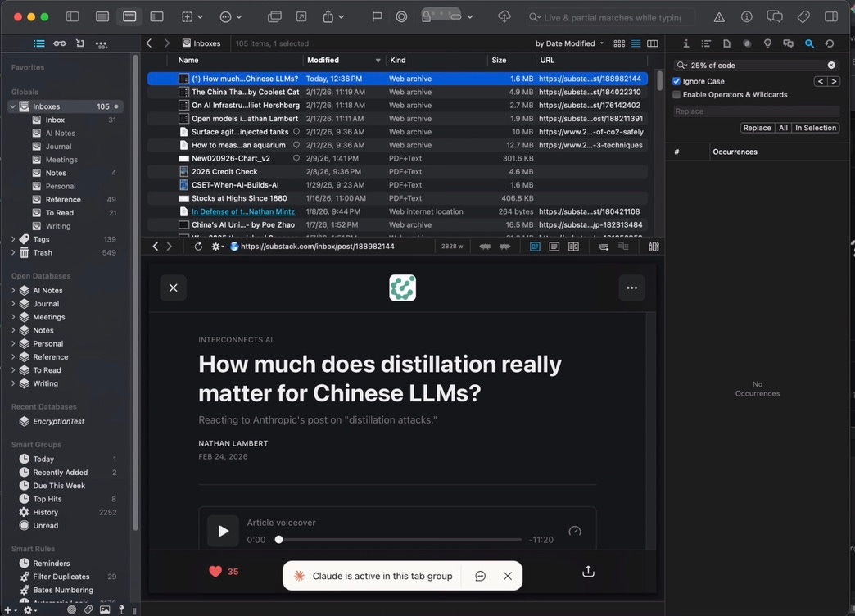Viewport: 855px width, 616px height.
Task: Sort by the Size column header
Action: pos(499,61)
